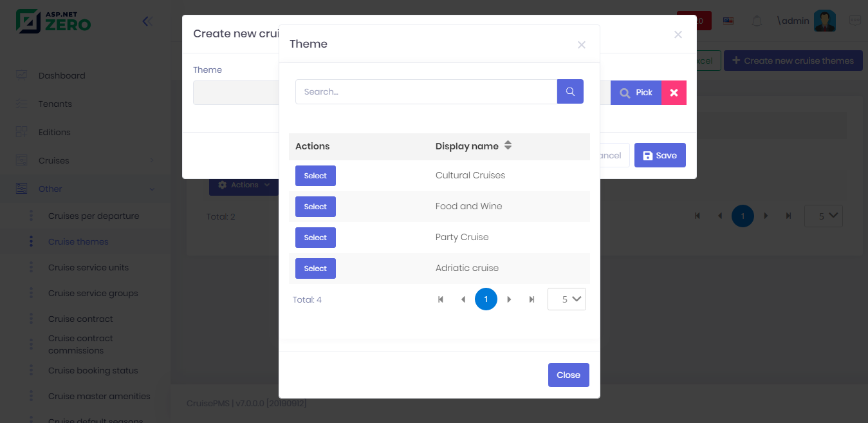Select the Food and Wine theme

(315, 207)
